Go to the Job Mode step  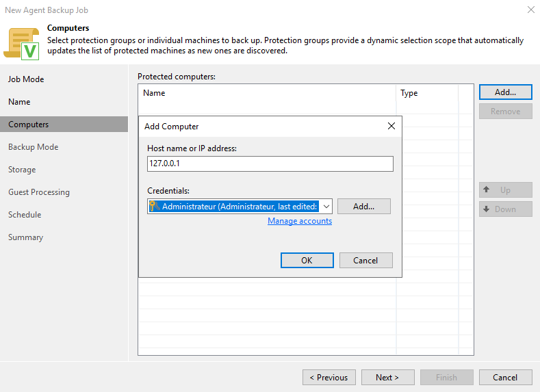tap(26, 79)
